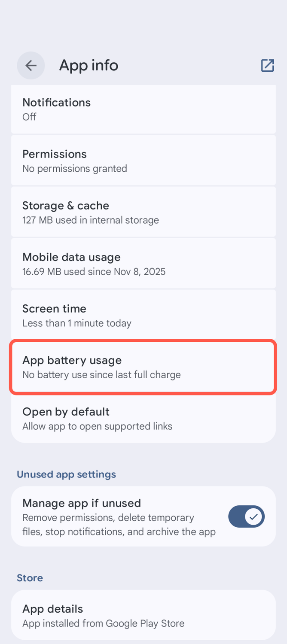Tap the checkmark on the toggle thumb
This screenshot has height=644, width=287.
254,516
